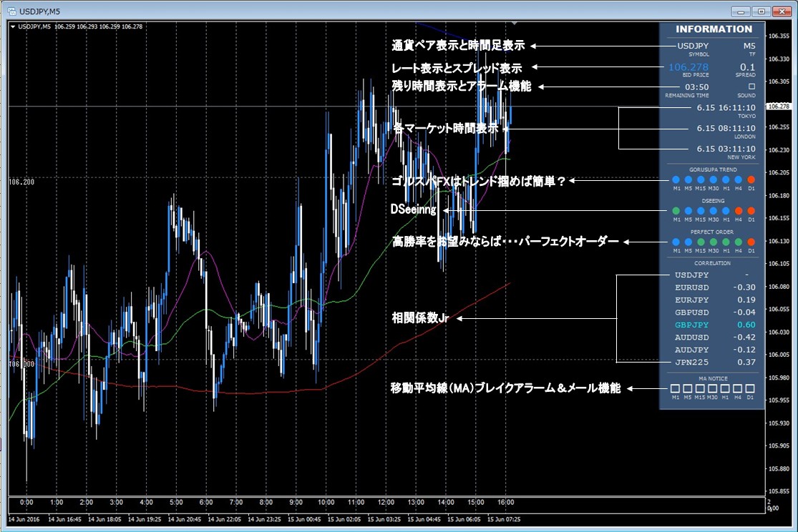Screen dimensions: 798x532
Task: Click the red GORUSUPA TREND D1 dot
Action: (751, 179)
